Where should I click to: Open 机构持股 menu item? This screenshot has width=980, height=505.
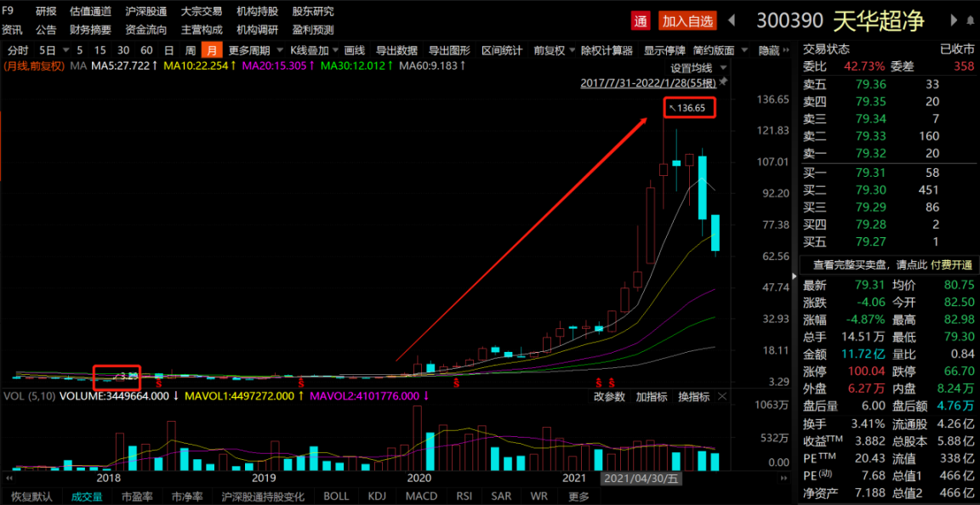click(257, 11)
